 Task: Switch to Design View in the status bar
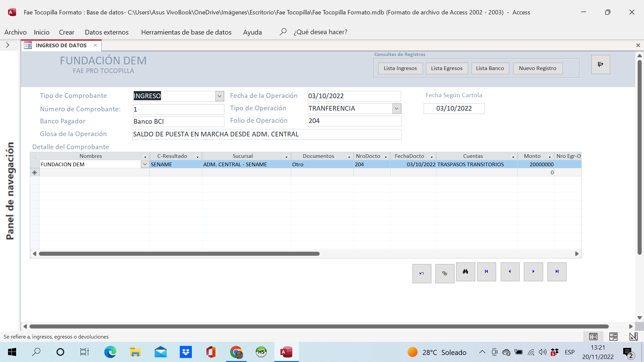pyautogui.click(x=633, y=336)
